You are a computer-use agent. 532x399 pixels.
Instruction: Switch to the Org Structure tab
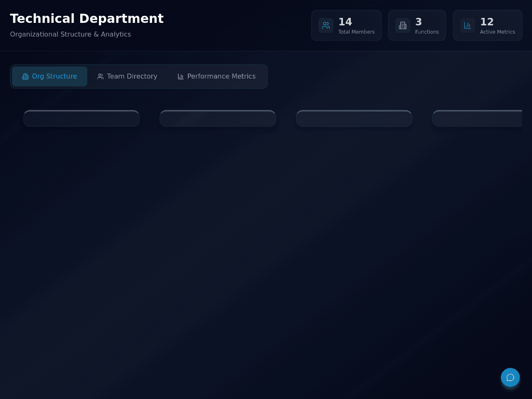tap(49, 76)
